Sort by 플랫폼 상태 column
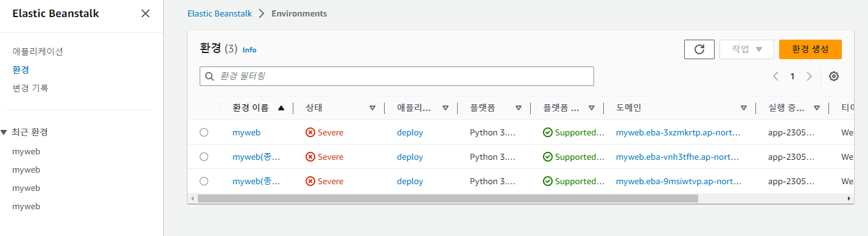Screen dimensions: 868x236 (592, 108)
